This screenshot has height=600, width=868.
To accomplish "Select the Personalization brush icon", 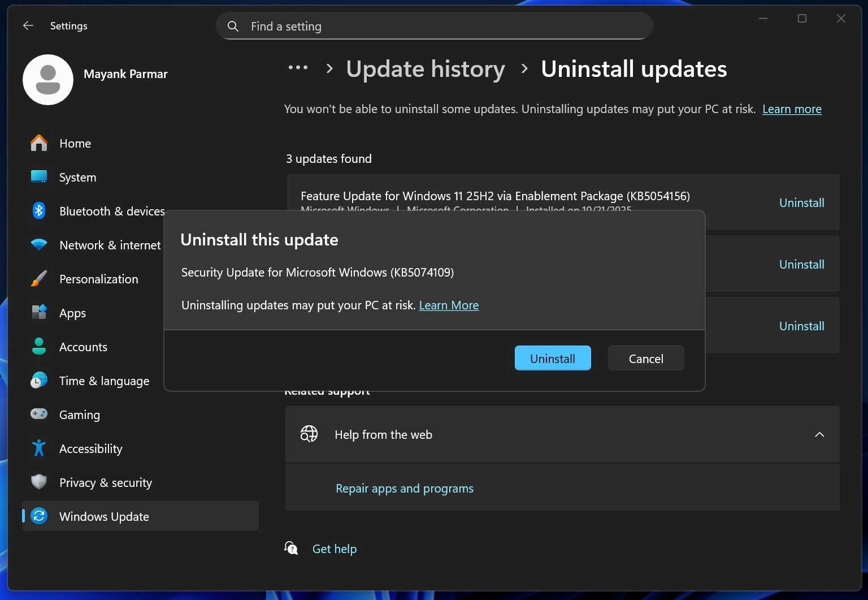I will (x=38, y=278).
